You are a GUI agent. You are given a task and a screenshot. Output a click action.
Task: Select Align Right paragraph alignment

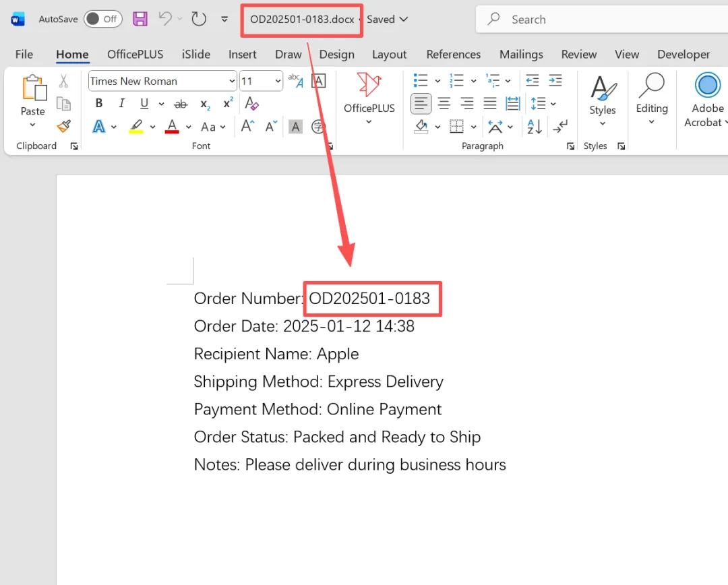(467, 104)
